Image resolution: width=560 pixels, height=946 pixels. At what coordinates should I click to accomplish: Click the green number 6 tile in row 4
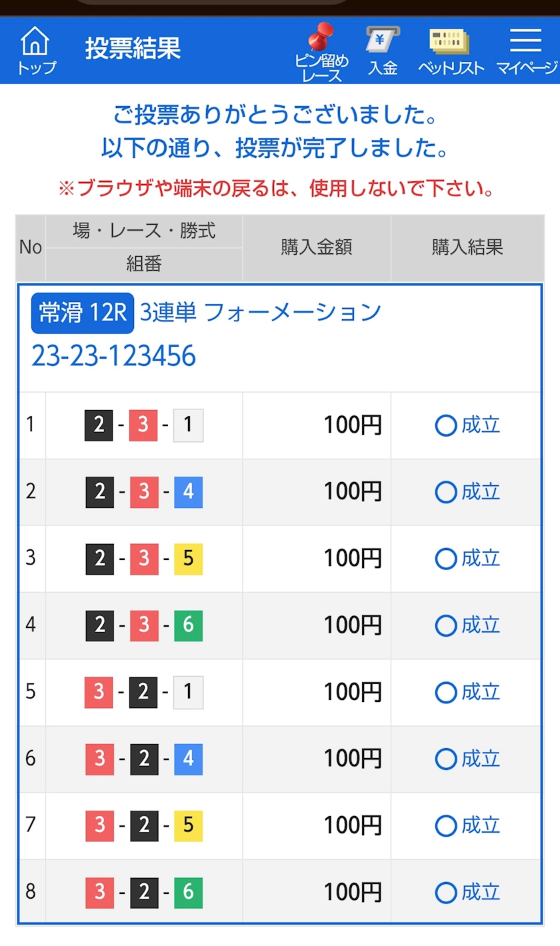(x=188, y=625)
